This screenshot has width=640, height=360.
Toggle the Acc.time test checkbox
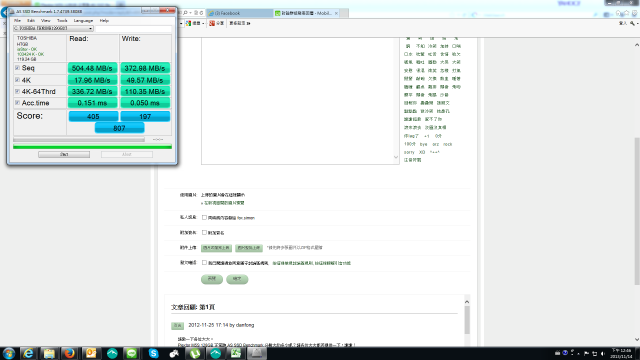(17, 102)
